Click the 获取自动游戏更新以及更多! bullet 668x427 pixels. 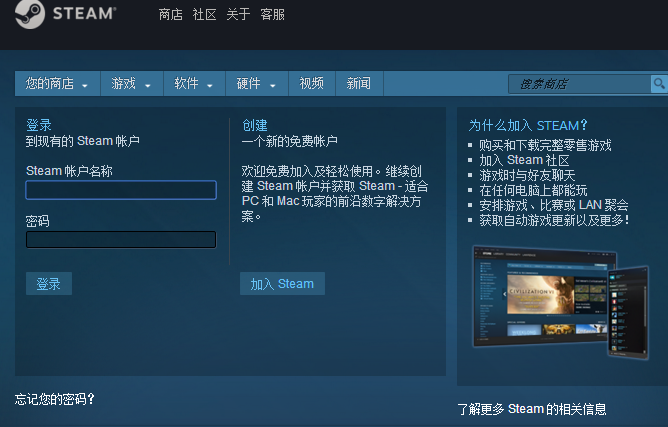click(x=554, y=220)
